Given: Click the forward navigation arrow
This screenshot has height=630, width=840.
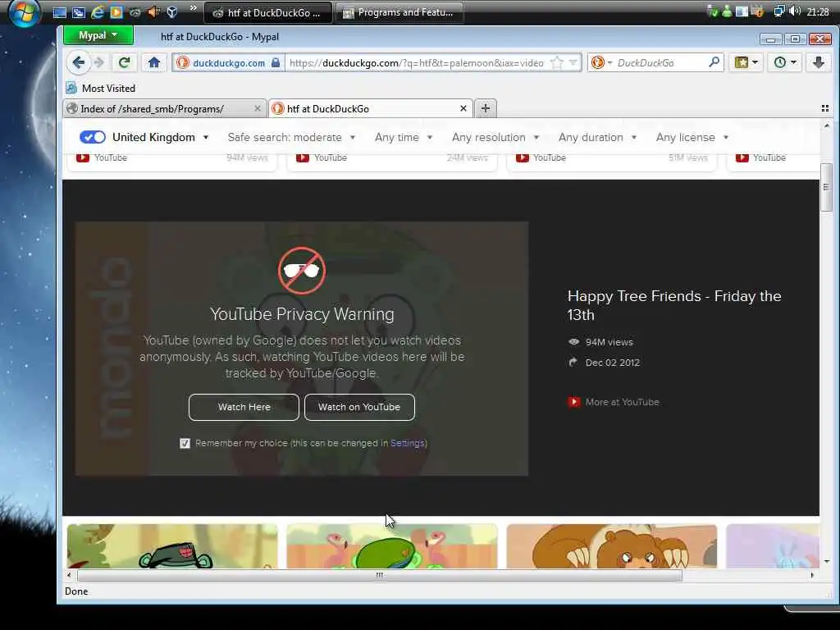Looking at the screenshot, I should (99, 62).
